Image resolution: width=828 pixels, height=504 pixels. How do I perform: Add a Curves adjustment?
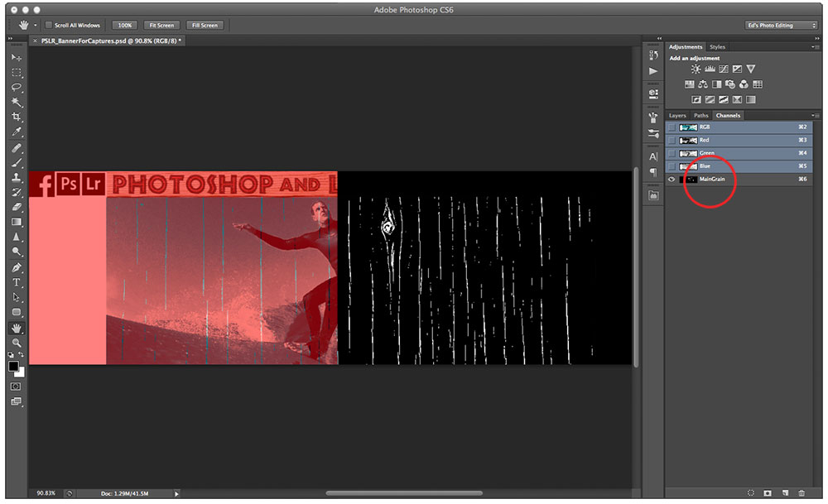click(x=724, y=70)
